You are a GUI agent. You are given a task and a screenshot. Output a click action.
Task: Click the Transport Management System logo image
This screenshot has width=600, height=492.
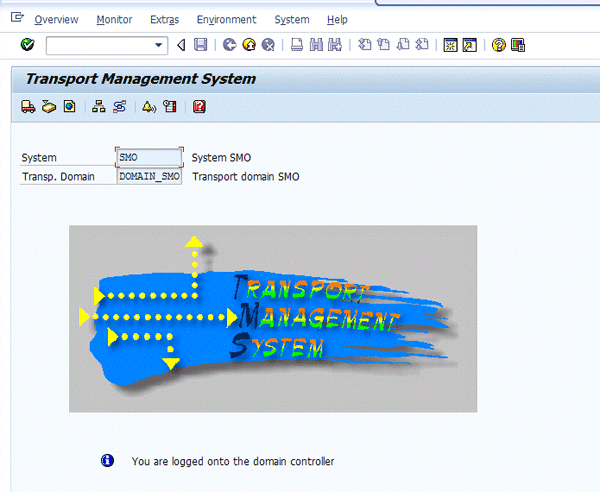(x=273, y=319)
